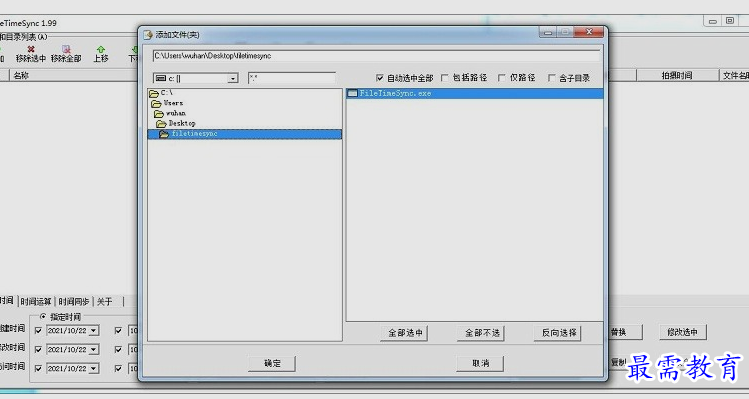The height and width of the screenshot is (399, 749).
Task: Switch to 时间同步 tab
Action: point(74,302)
